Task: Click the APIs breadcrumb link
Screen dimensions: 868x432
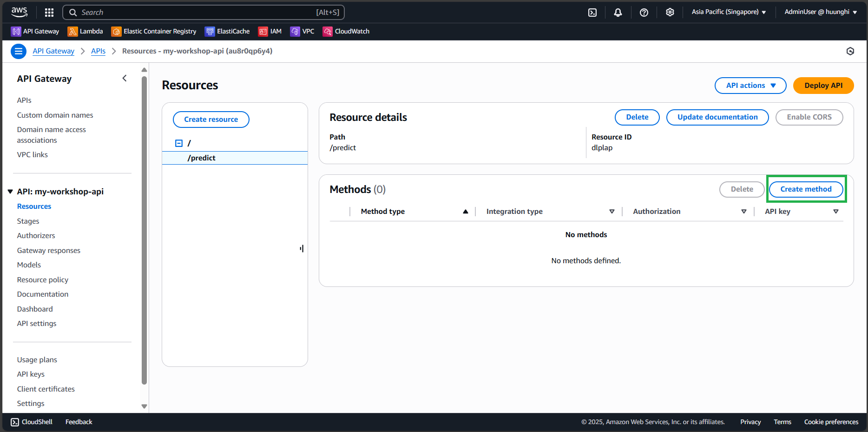Action: tap(98, 51)
